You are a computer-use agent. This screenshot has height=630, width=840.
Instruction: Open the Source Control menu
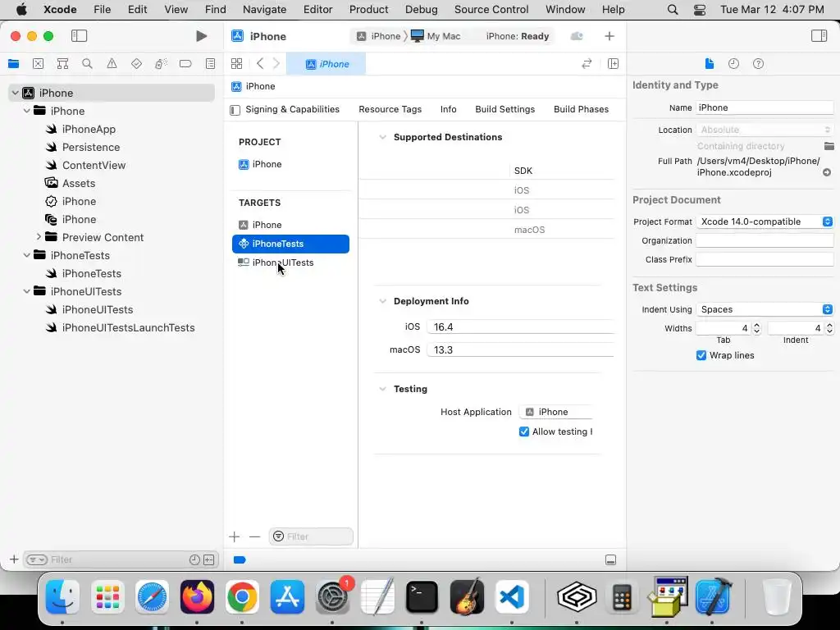[x=491, y=10]
